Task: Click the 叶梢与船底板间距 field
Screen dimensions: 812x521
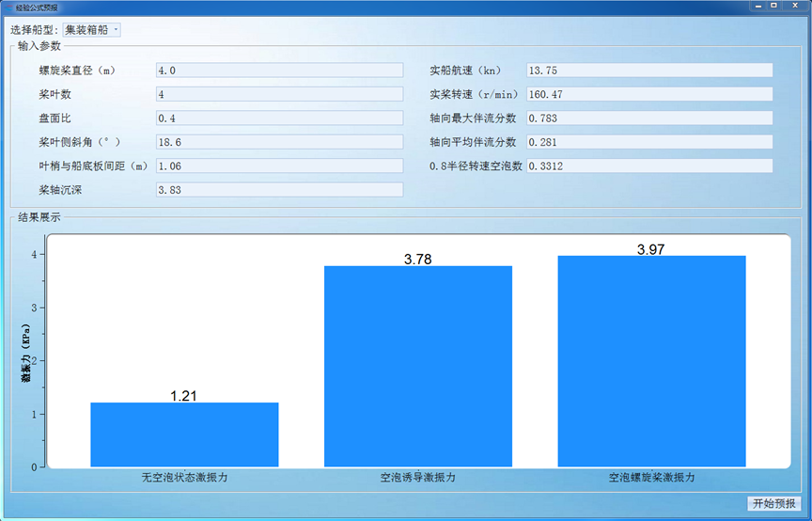Action: (x=278, y=166)
